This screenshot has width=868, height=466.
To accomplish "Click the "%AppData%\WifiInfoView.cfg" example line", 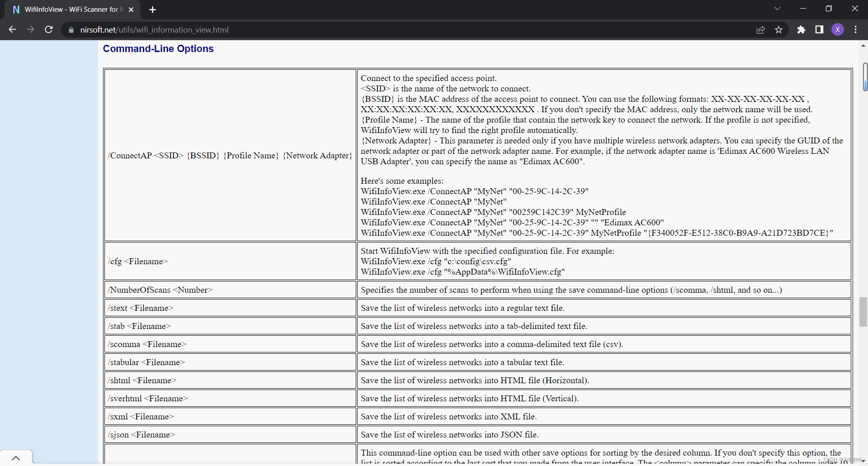I will [463, 271].
